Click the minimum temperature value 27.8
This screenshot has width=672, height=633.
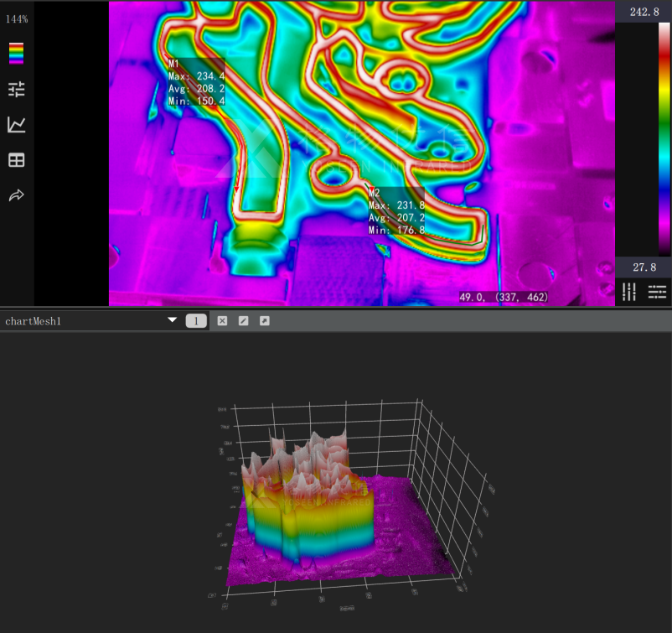click(x=644, y=267)
